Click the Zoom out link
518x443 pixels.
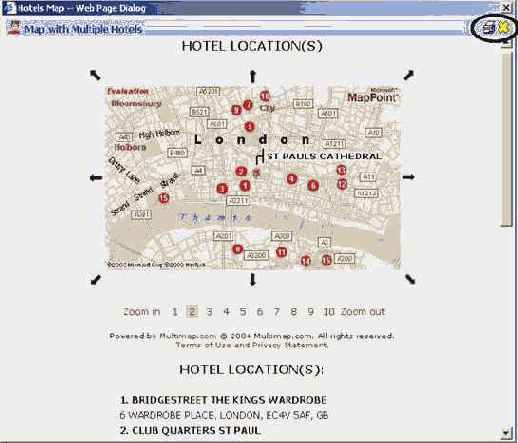click(363, 312)
